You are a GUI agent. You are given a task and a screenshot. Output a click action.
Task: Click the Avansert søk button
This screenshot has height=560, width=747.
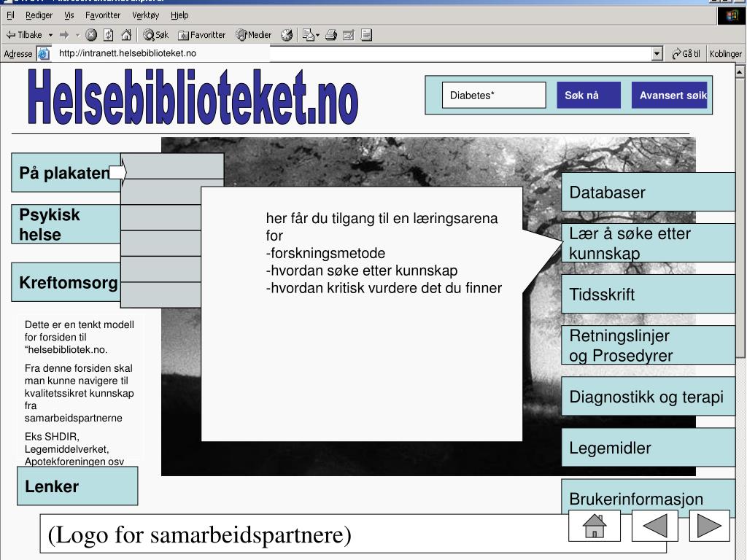click(x=670, y=96)
